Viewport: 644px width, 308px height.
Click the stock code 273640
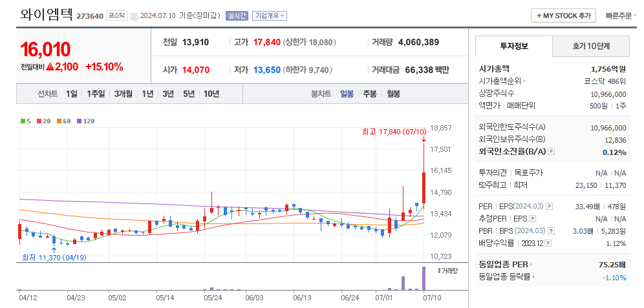[89, 16]
